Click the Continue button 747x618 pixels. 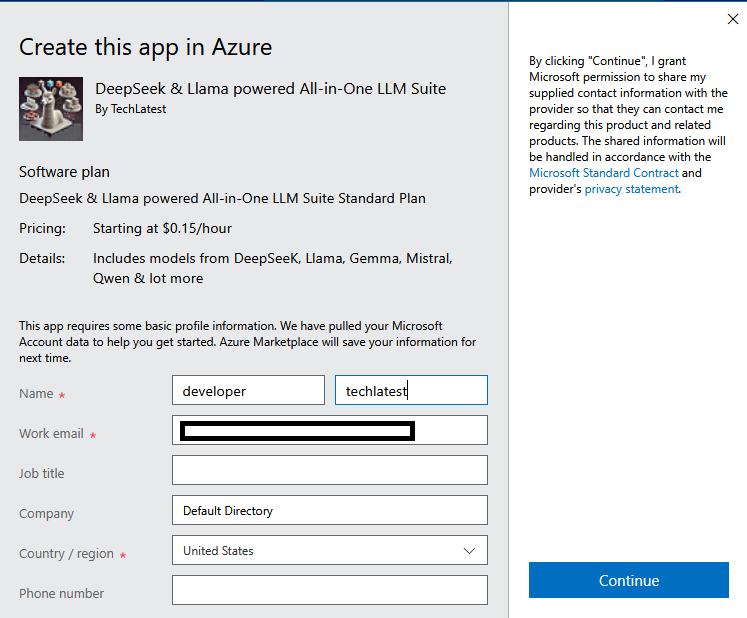click(628, 580)
